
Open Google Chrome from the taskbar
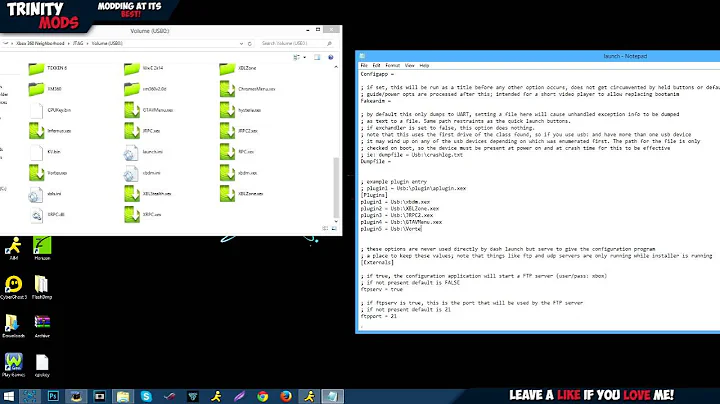tap(263, 396)
